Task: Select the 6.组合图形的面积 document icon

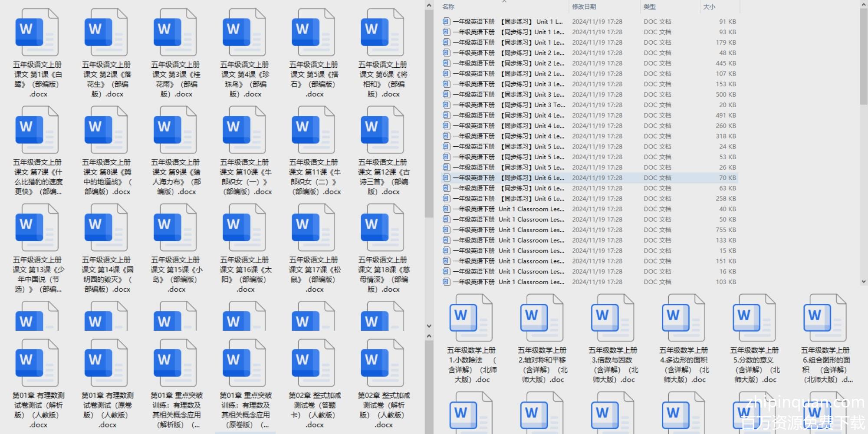Action: (x=825, y=318)
